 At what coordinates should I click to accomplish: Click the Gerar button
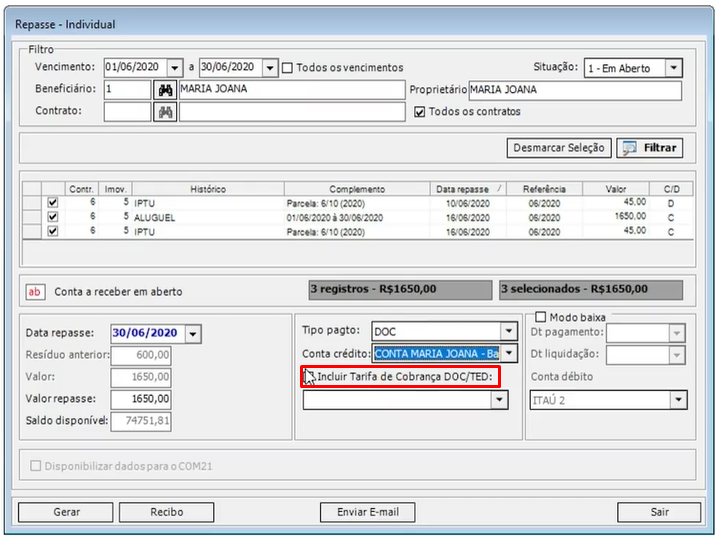(x=66, y=512)
